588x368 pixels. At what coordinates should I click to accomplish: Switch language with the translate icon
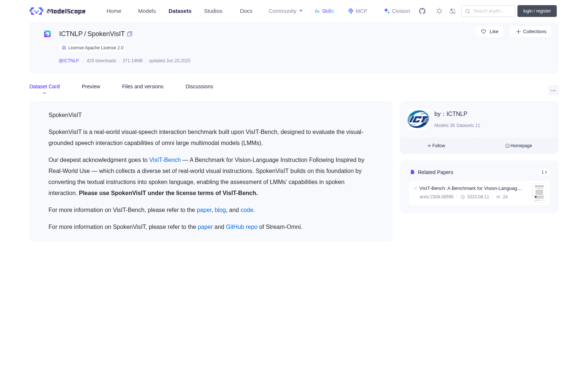453,11
